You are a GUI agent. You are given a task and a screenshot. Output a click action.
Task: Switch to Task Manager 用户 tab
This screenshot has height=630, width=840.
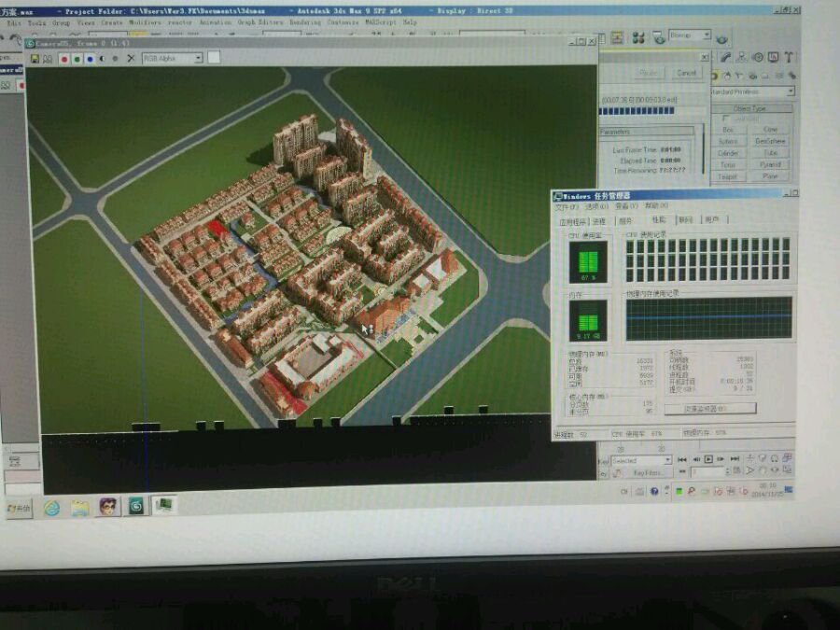711,219
